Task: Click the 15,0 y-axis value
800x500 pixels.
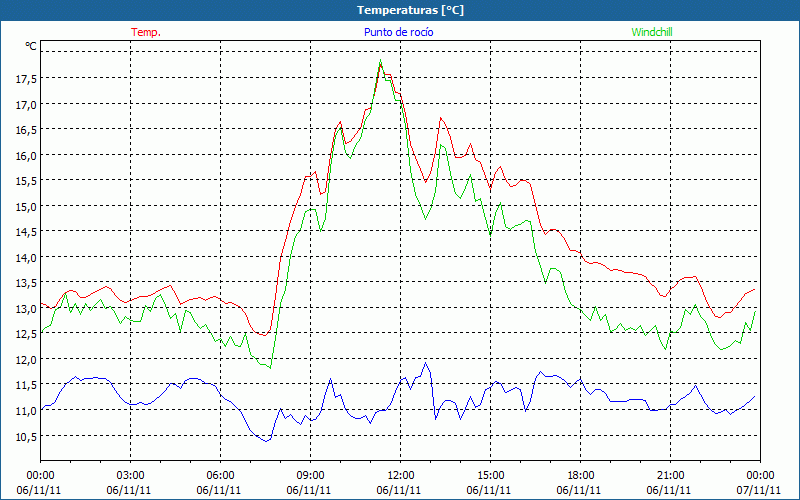Action: pyautogui.click(x=26, y=207)
